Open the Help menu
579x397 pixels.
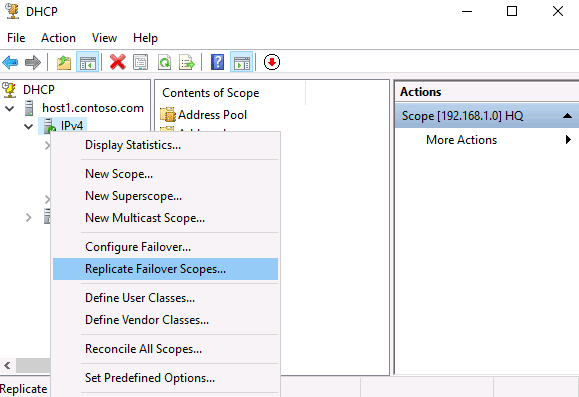145,38
